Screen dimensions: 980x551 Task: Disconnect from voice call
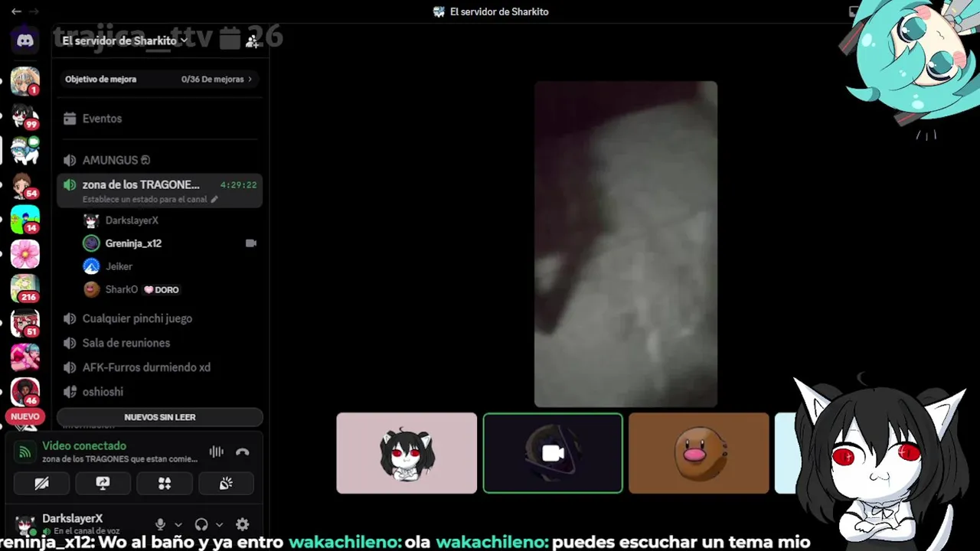pyautogui.click(x=243, y=452)
